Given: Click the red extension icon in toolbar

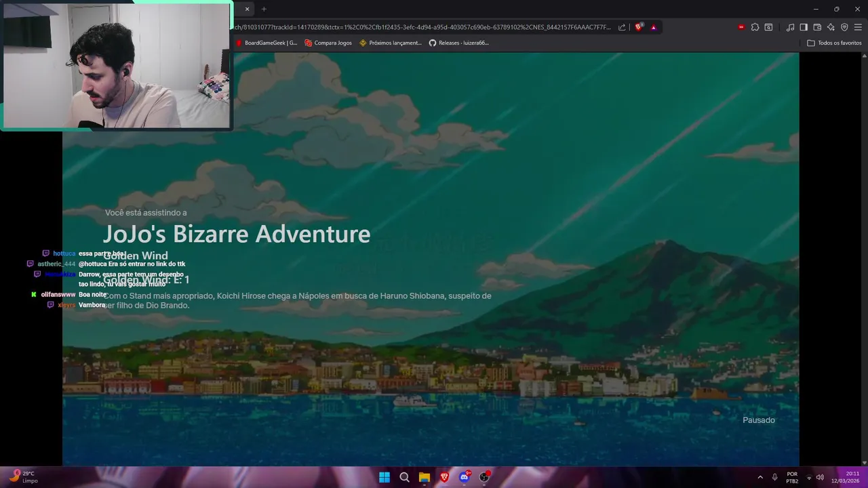Looking at the screenshot, I should [x=741, y=27].
